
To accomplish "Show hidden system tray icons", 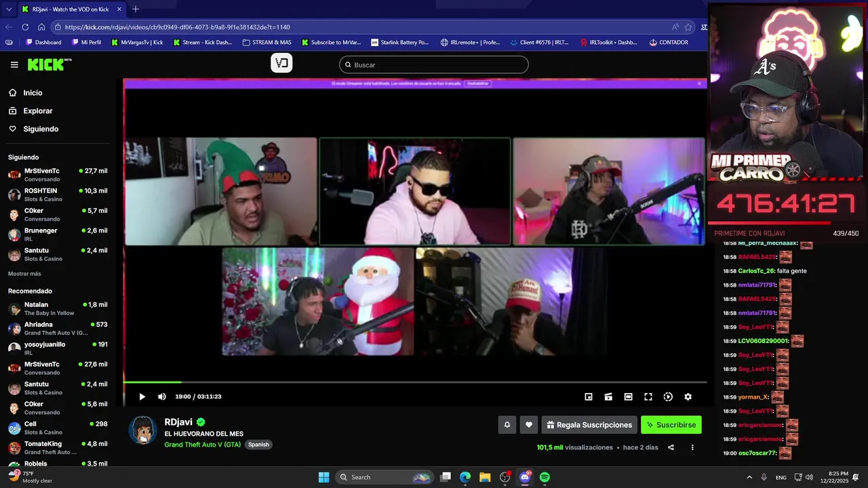I will [x=749, y=477].
